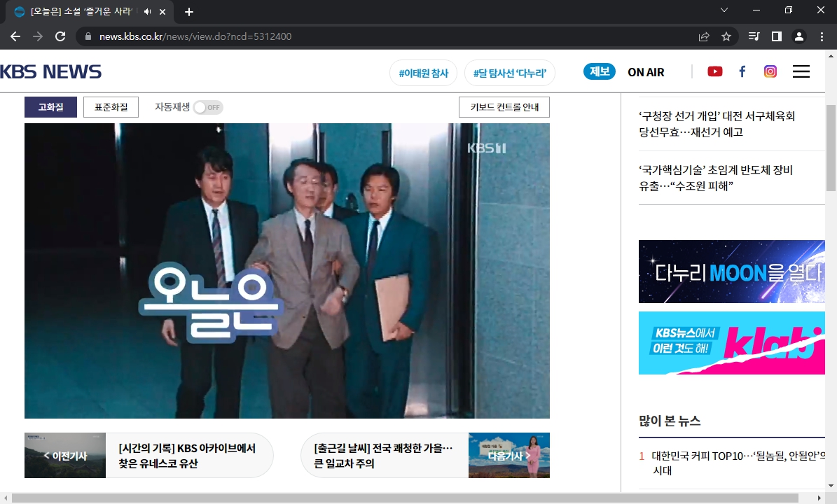Image resolution: width=837 pixels, height=504 pixels.
Task: Click the KBS NEWS logo
Action: 50,72
